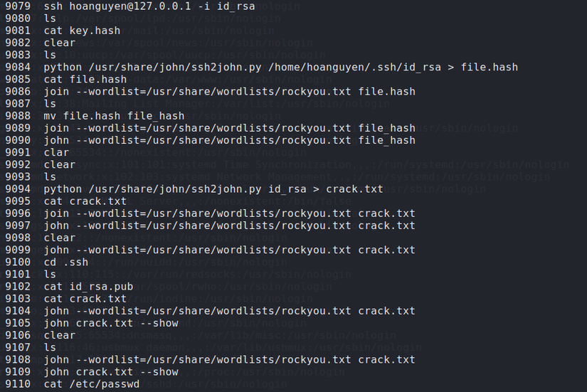Click the 'cd .ssh' command

pyautogui.click(x=66, y=262)
